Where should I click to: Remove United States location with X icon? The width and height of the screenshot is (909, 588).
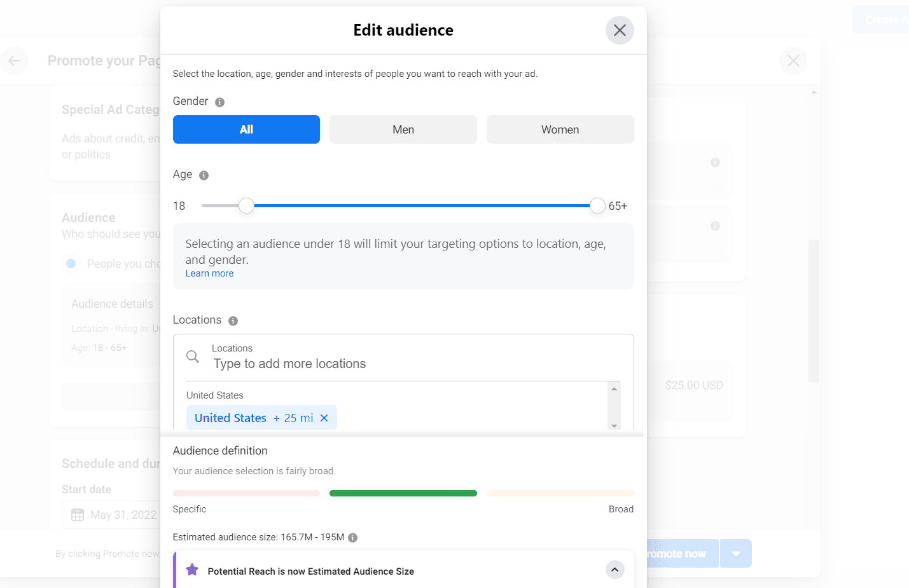coord(324,418)
